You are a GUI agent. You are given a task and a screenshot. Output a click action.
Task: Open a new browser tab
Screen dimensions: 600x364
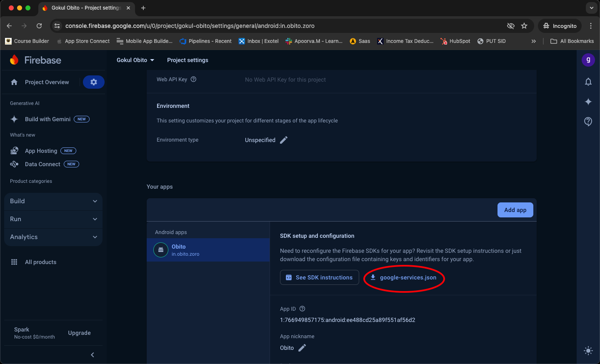pos(143,8)
